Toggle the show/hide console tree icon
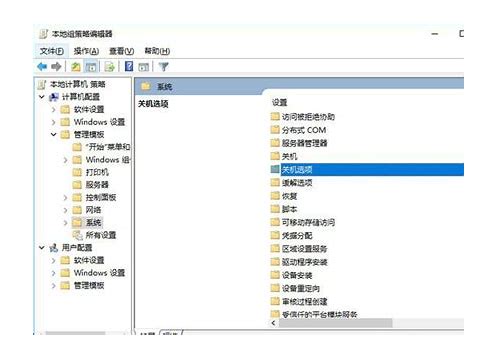 click(91, 67)
